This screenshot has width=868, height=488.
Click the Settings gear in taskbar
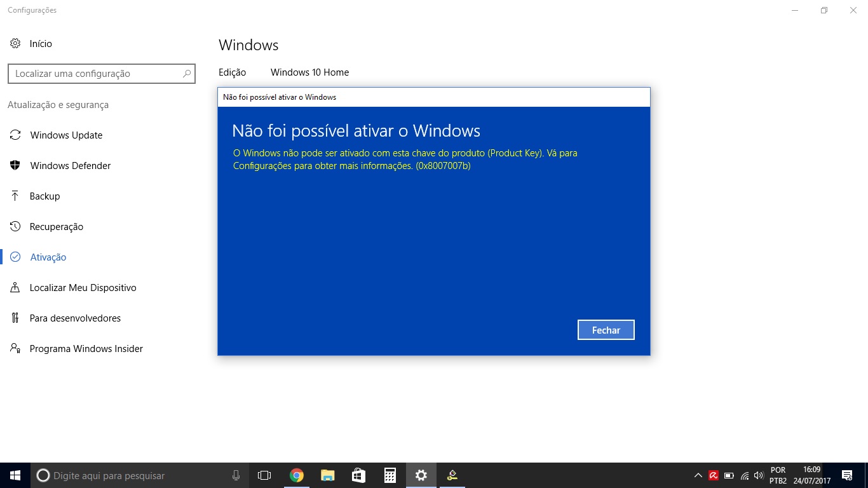click(421, 475)
